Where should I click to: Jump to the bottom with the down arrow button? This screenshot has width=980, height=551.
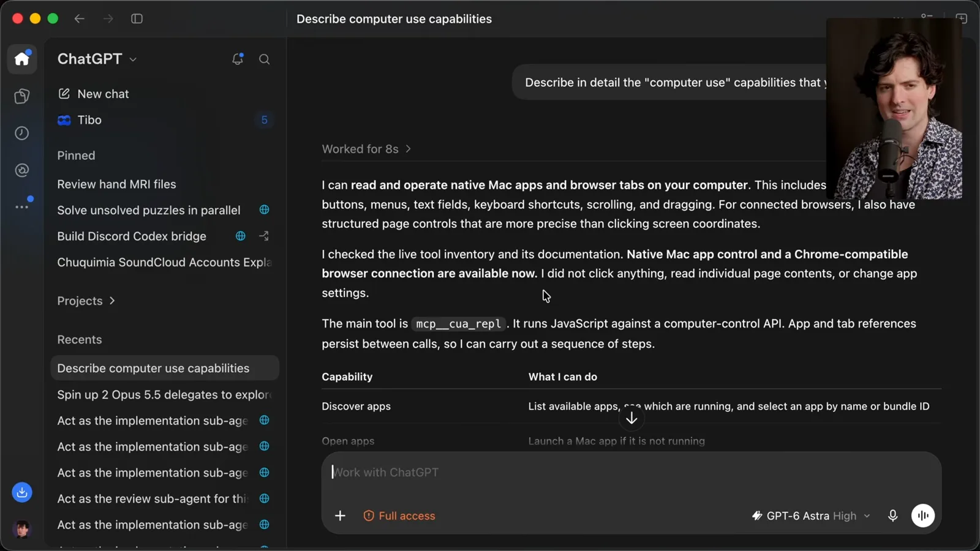click(x=631, y=419)
